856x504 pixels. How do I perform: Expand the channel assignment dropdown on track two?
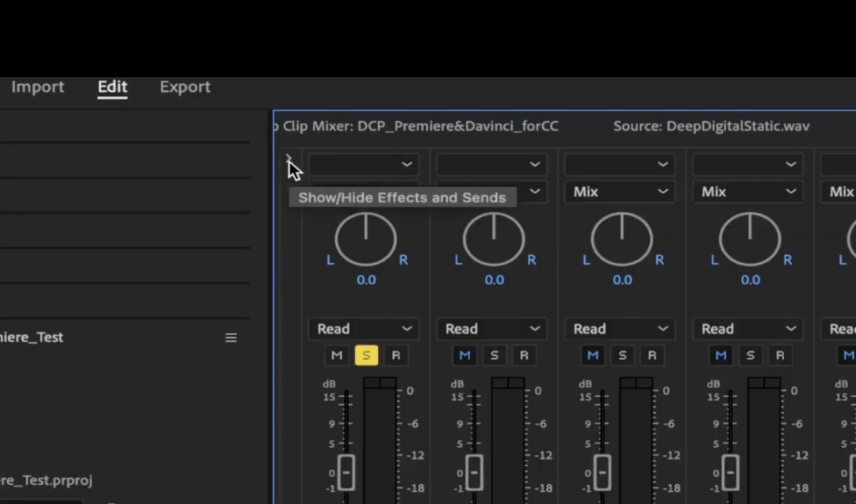point(491,164)
